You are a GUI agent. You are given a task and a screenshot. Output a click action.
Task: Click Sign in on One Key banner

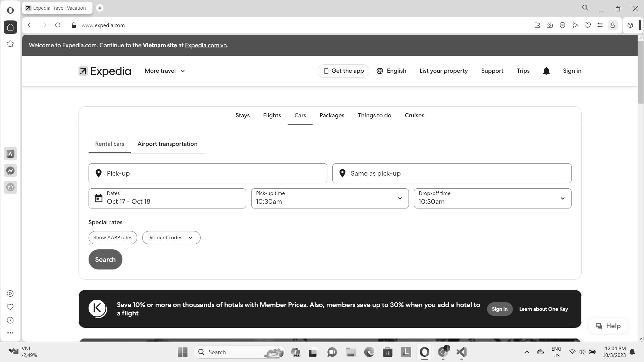click(x=499, y=309)
